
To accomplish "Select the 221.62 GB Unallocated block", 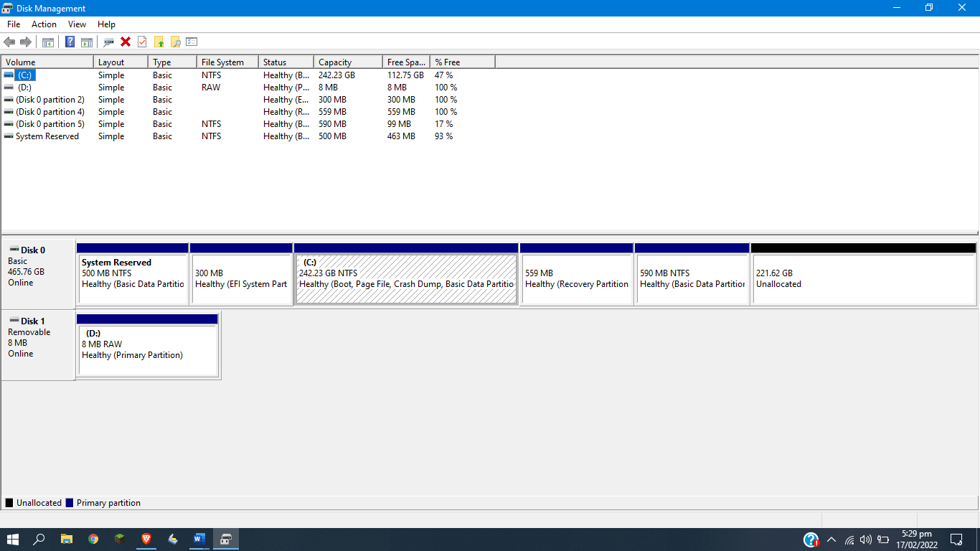I will pos(864,274).
